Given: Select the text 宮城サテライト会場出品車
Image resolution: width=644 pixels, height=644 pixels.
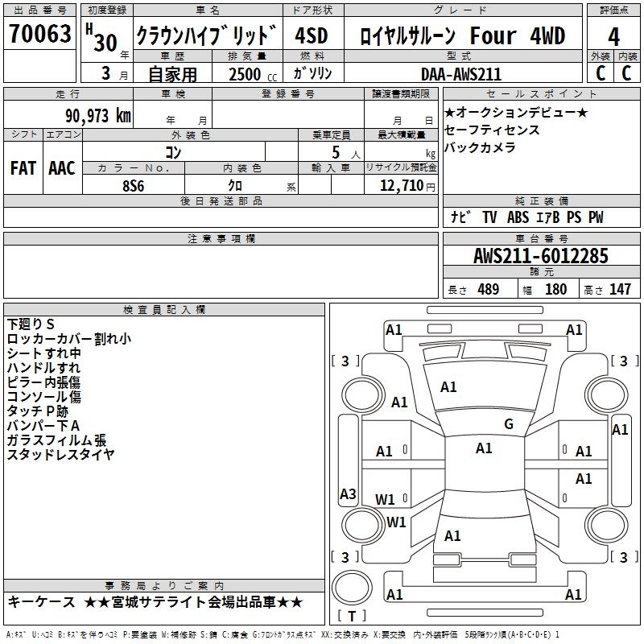Looking at the screenshot, I should (193, 602).
